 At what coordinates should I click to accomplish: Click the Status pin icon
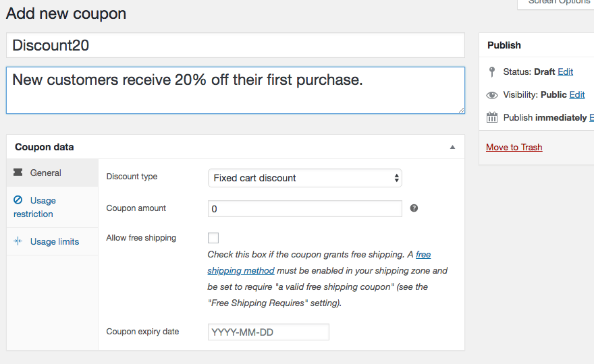(x=491, y=71)
